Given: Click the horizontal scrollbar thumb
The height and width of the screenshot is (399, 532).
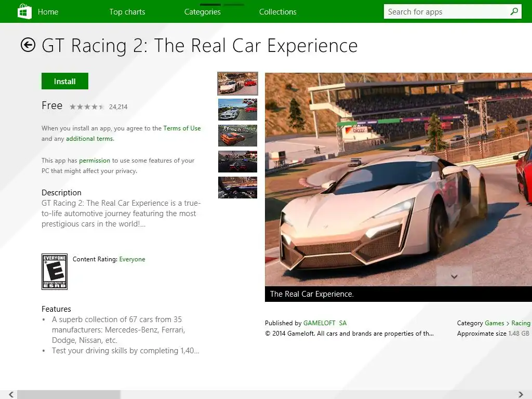Looking at the screenshot, I should tap(69, 394).
